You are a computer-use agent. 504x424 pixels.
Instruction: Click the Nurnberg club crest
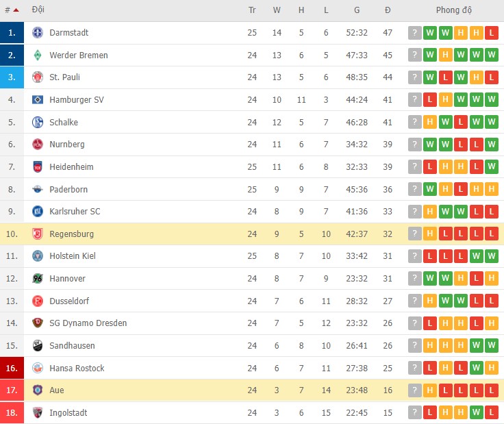pos(37,145)
